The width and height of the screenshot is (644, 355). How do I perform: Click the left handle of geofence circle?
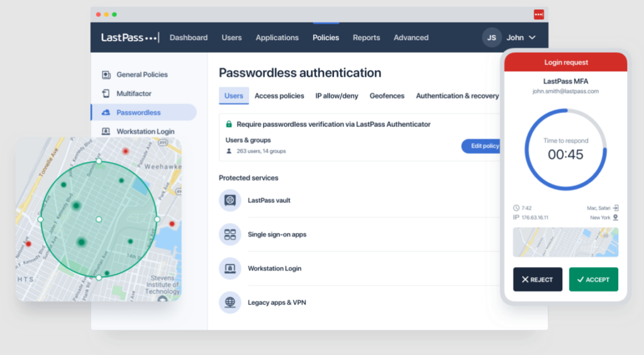pos(41,219)
